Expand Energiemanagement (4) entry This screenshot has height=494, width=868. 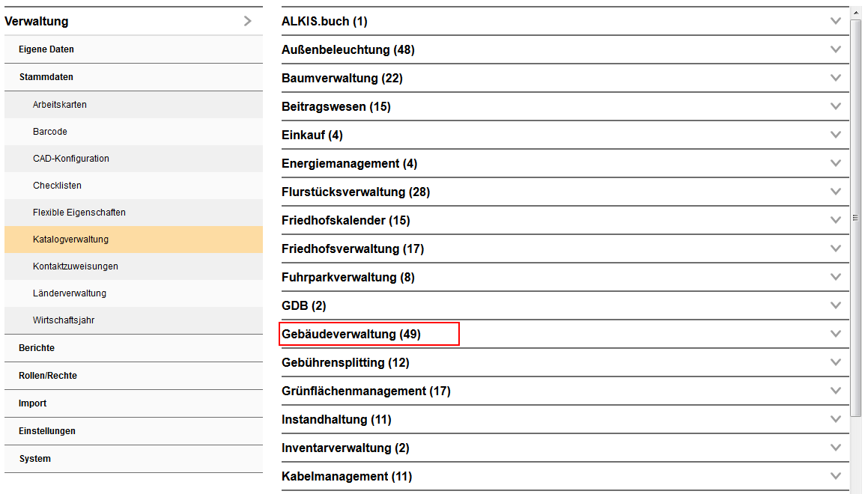coord(349,164)
